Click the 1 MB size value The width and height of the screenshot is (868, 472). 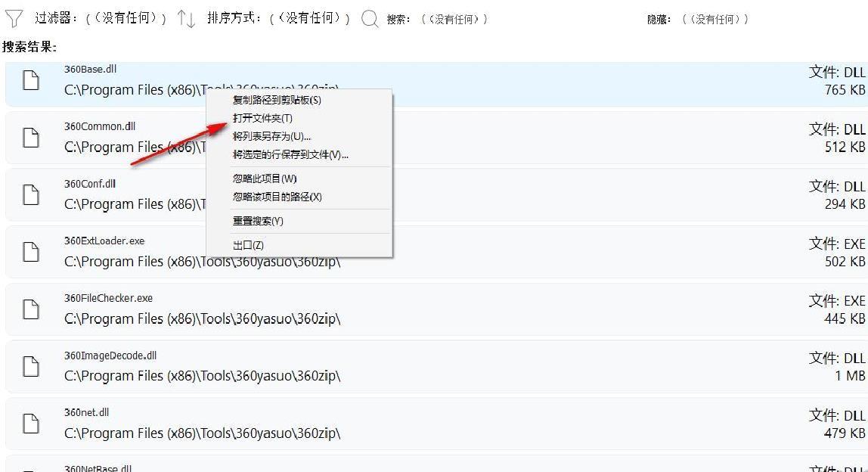point(851,376)
